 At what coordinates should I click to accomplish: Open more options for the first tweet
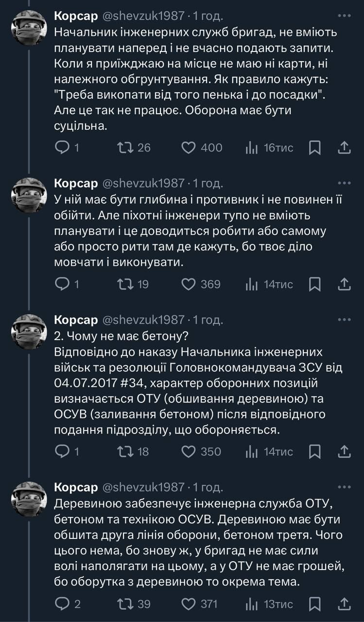click(x=344, y=16)
